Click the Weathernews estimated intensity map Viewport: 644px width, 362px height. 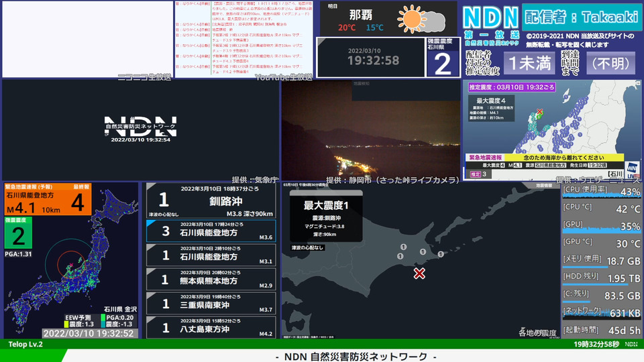(x=552, y=130)
